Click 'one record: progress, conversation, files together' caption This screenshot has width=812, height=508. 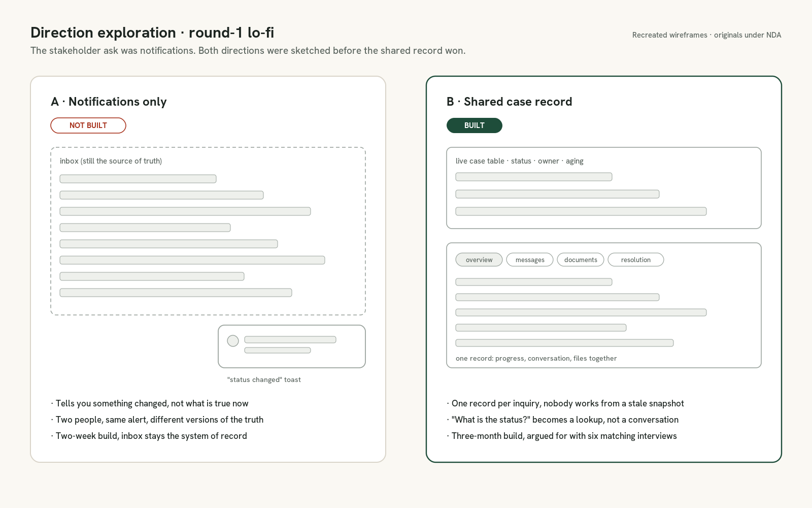(x=536, y=358)
